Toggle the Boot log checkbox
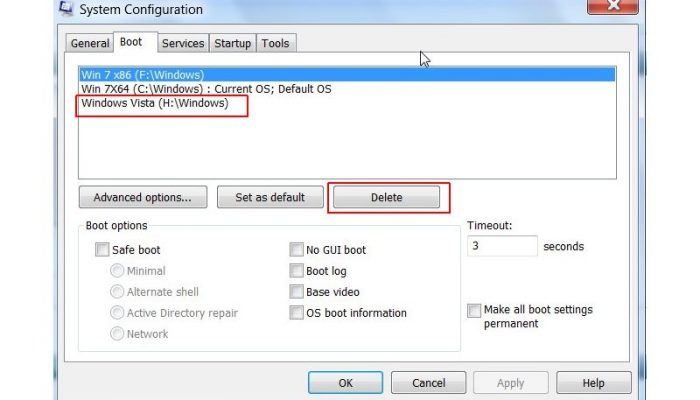Image resolution: width=700 pixels, height=400 pixels. point(296,271)
